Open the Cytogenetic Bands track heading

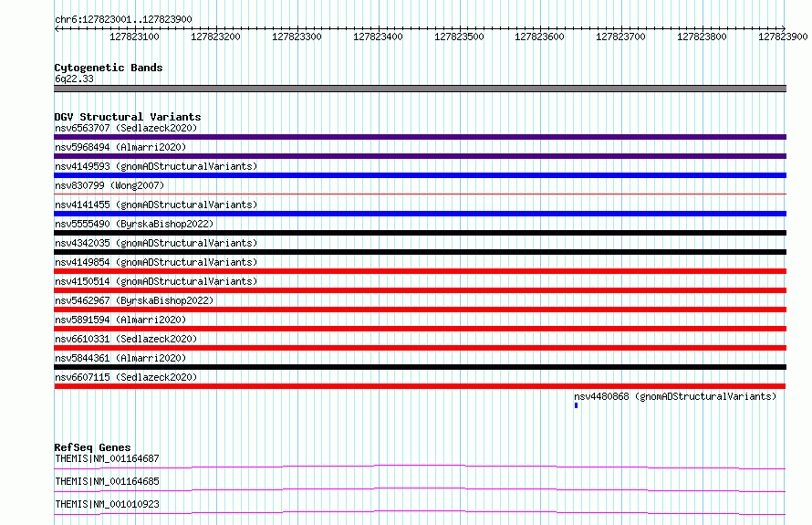[x=109, y=68]
